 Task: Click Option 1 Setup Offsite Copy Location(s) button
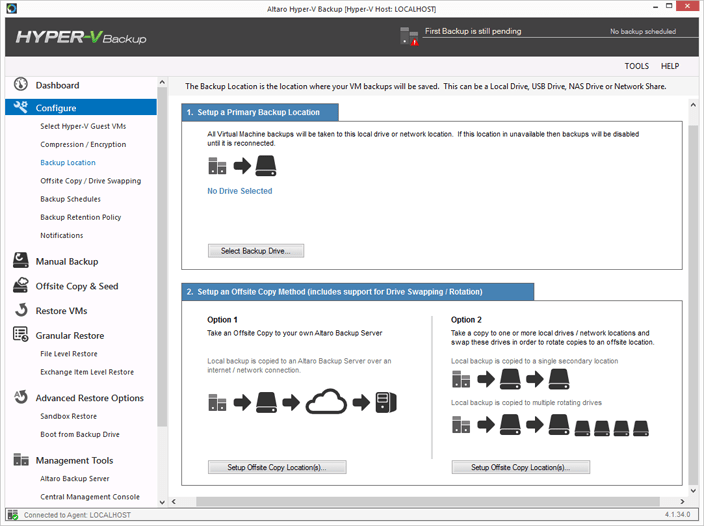tap(277, 467)
